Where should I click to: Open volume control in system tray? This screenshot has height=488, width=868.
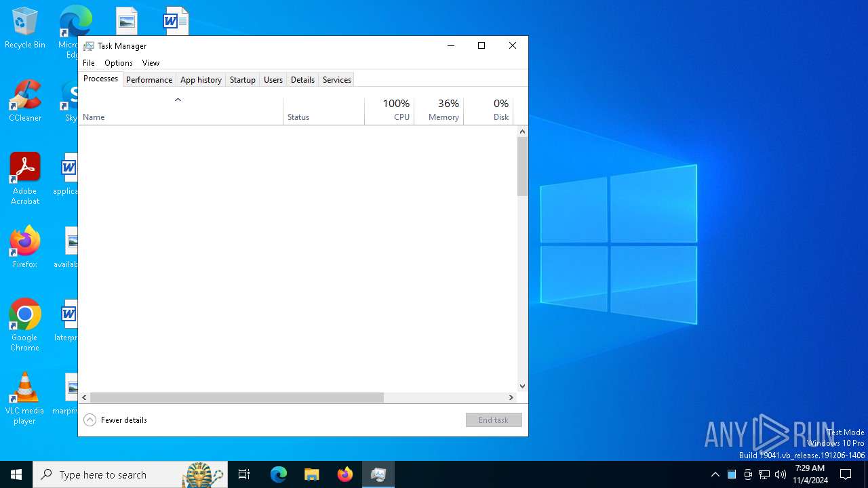point(781,474)
